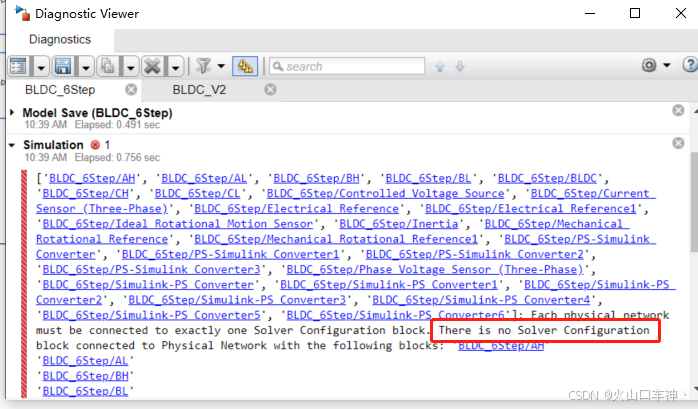The height and width of the screenshot is (409, 698).
Task: Select the BLDC_6Step tab
Action: point(60,90)
